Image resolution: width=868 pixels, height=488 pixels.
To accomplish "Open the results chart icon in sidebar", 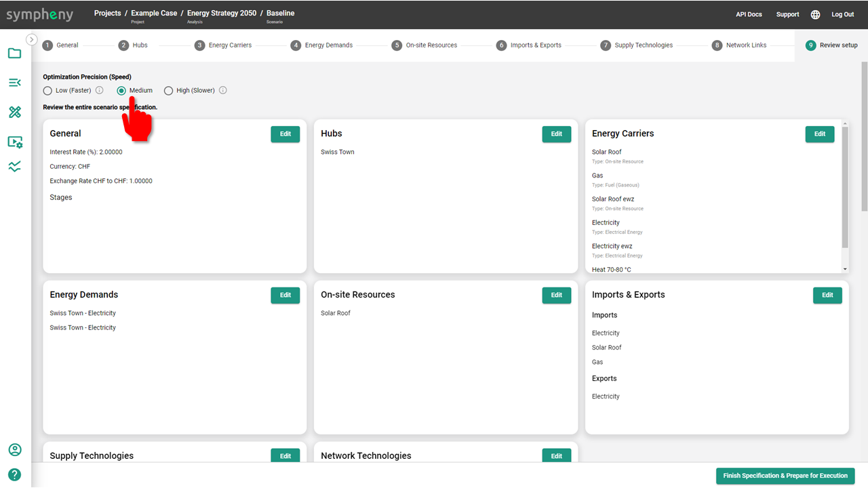I will 15,167.
